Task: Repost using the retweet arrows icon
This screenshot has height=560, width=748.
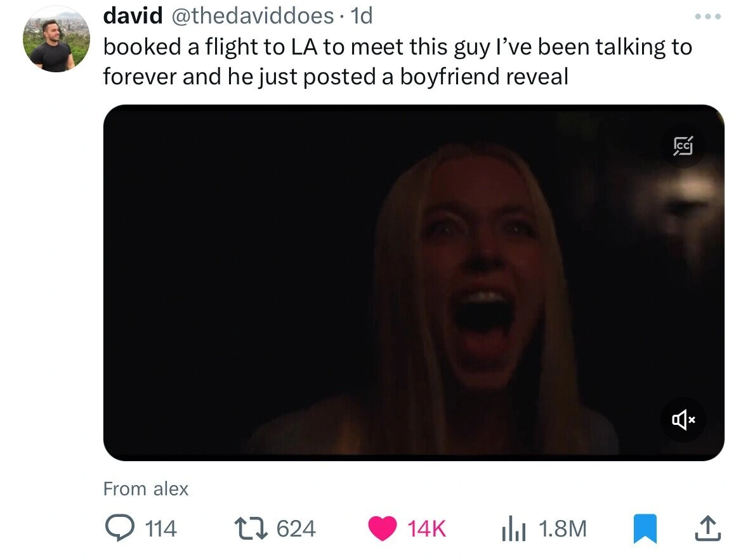Action: coord(250,528)
